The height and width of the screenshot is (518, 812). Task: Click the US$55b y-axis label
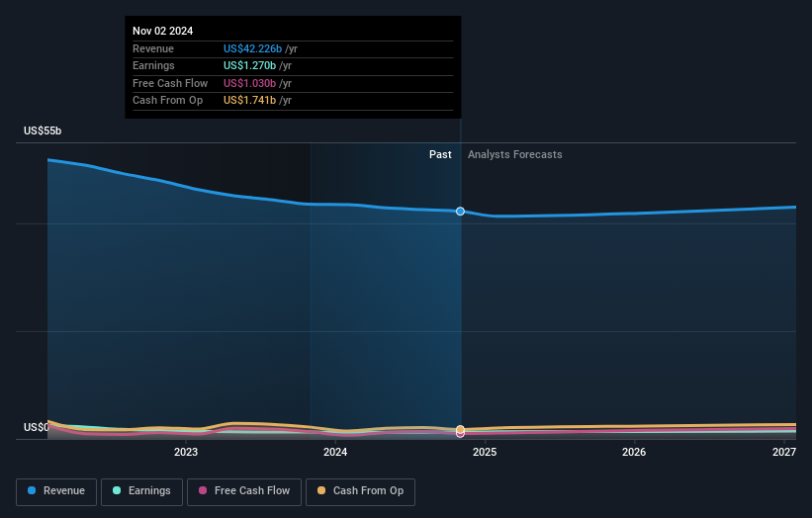(43, 130)
